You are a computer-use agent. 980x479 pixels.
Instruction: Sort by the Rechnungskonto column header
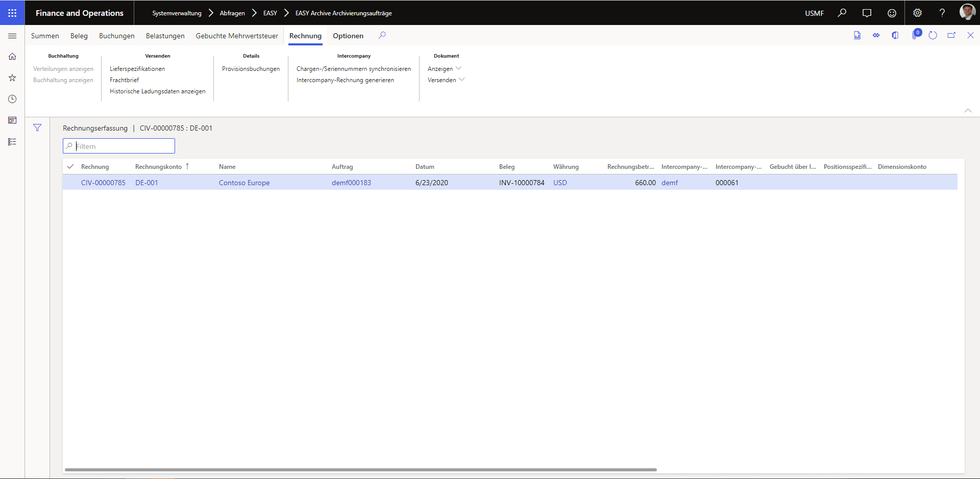[x=158, y=167]
